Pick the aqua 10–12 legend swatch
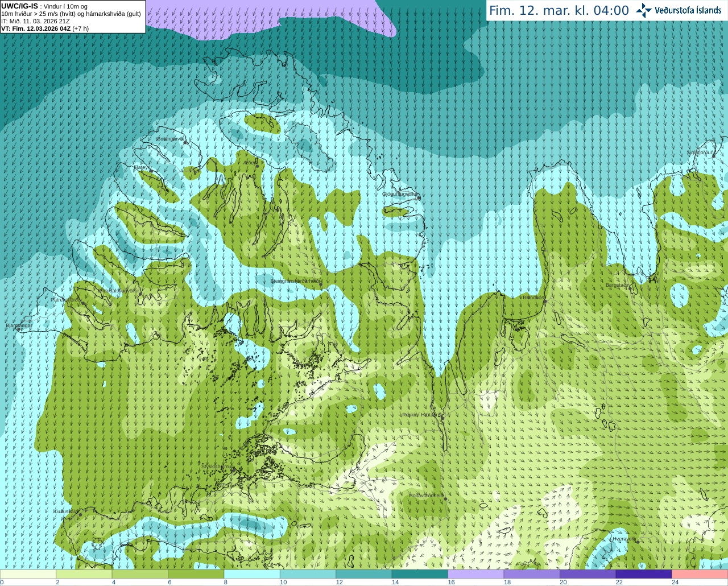Screen dimensions: 728x586 click(x=308, y=574)
